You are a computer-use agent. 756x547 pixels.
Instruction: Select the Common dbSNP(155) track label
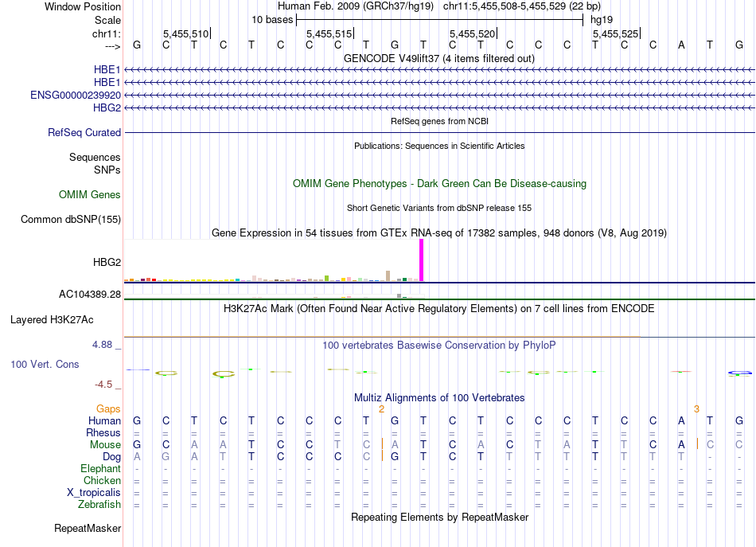(x=70, y=219)
